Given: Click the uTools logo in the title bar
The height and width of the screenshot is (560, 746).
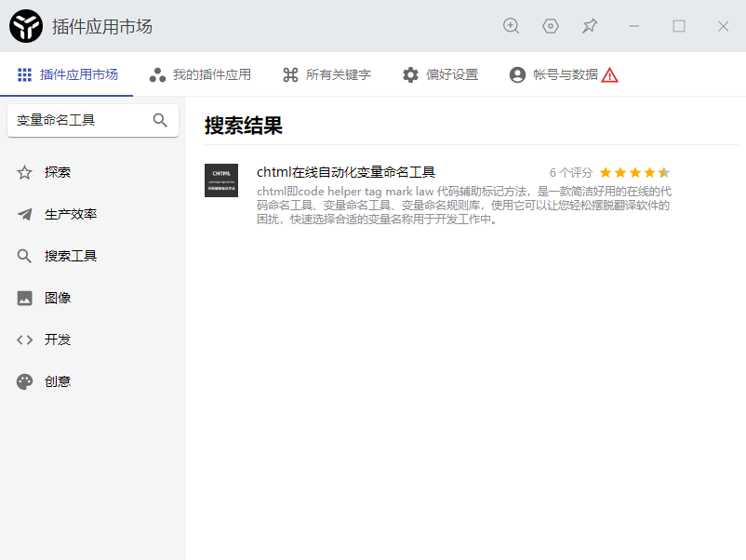Looking at the screenshot, I should [26, 26].
